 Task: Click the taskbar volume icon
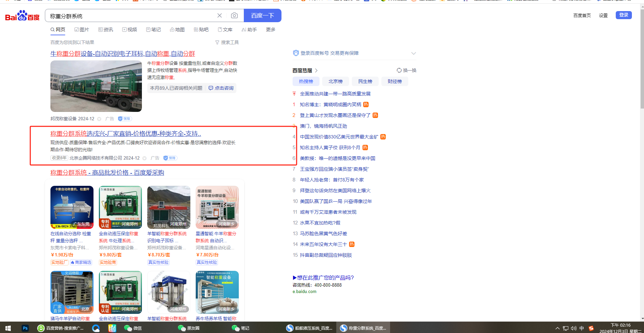pyautogui.click(x=573, y=328)
